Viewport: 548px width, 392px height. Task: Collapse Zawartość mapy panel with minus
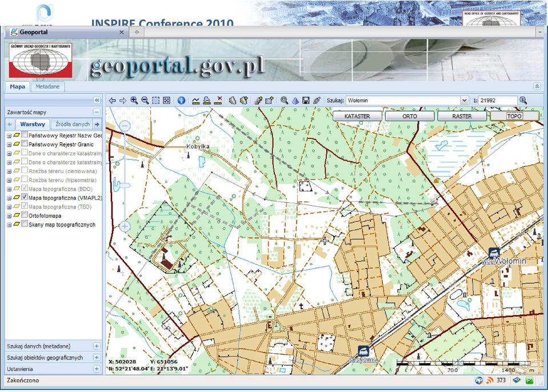(x=97, y=112)
